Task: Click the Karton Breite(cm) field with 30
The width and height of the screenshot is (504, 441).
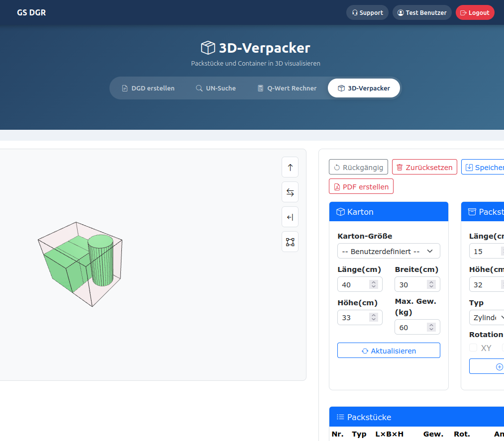Action: point(417,284)
